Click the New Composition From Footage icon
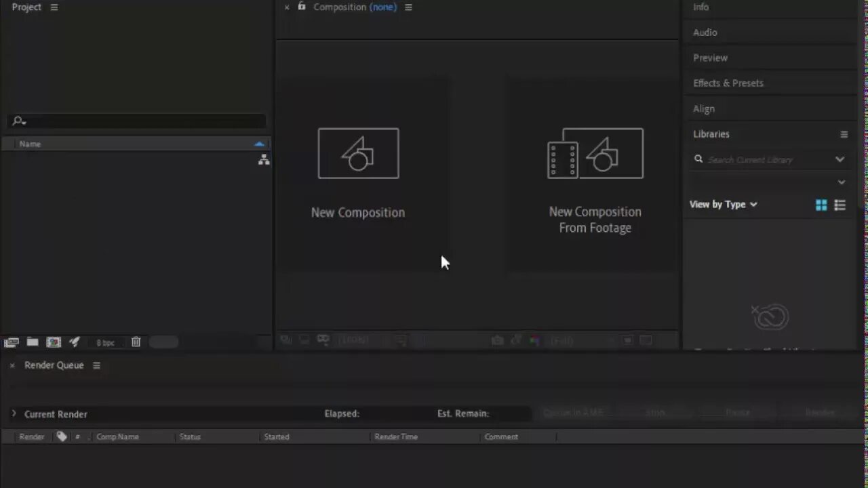Image resolution: width=868 pixels, height=488 pixels. coord(595,153)
